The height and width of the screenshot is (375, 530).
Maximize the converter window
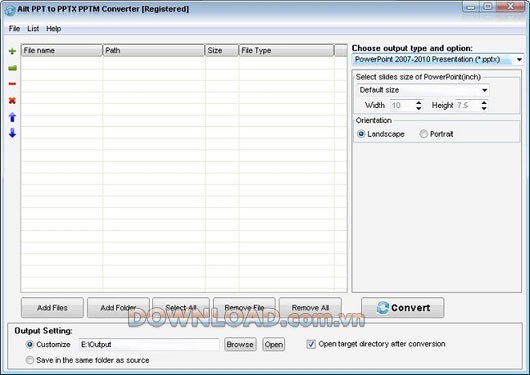coord(488,7)
